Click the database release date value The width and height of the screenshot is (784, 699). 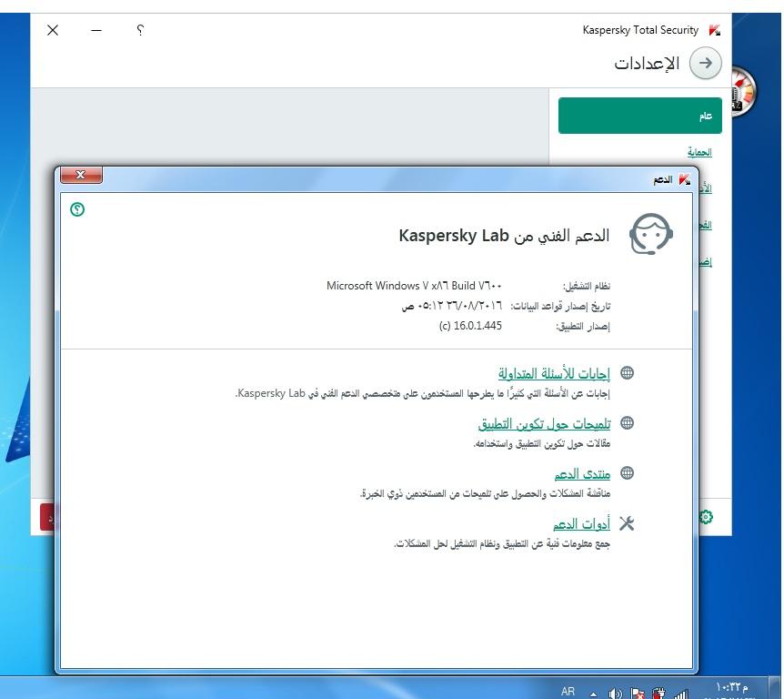point(451,306)
